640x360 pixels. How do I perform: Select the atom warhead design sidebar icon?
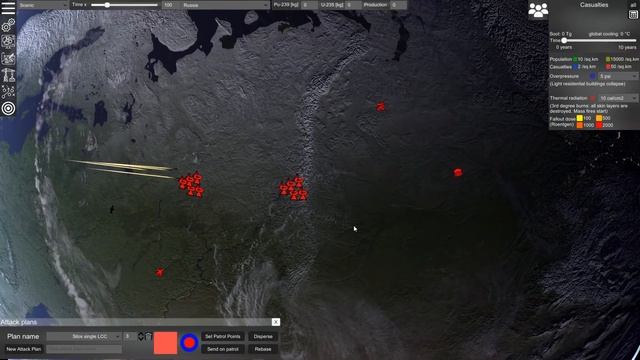tap(8, 42)
